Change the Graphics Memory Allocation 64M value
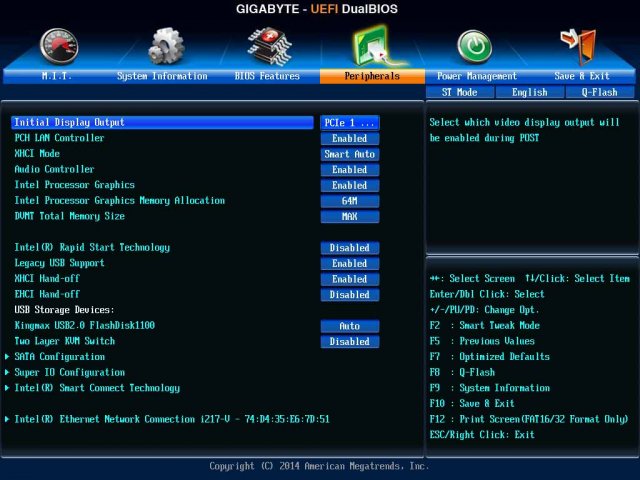The width and height of the screenshot is (640, 480). (349, 201)
